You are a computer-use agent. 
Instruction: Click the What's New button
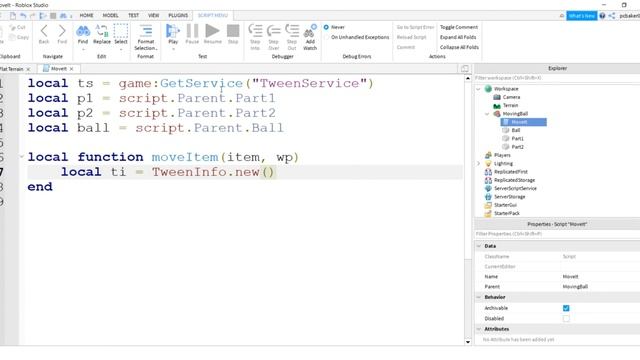click(582, 16)
